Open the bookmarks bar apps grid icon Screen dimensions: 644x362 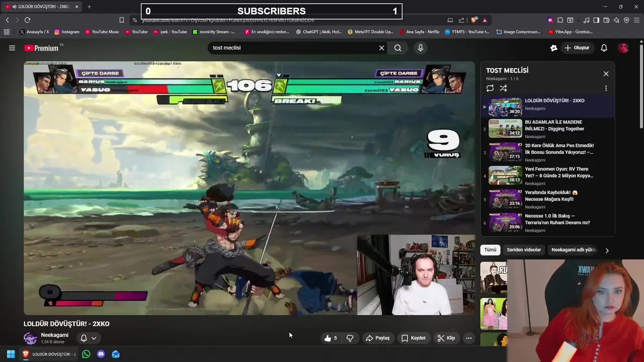coord(7,32)
